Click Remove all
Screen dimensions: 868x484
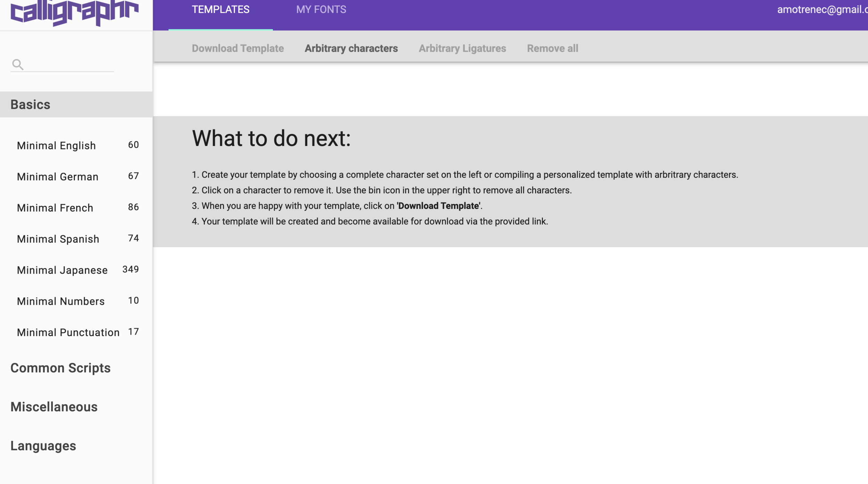552,48
